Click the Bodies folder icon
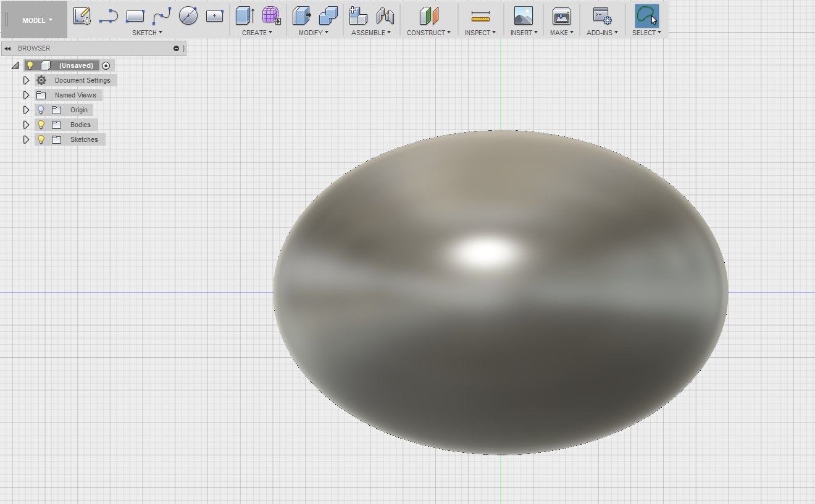 (57, 125)
